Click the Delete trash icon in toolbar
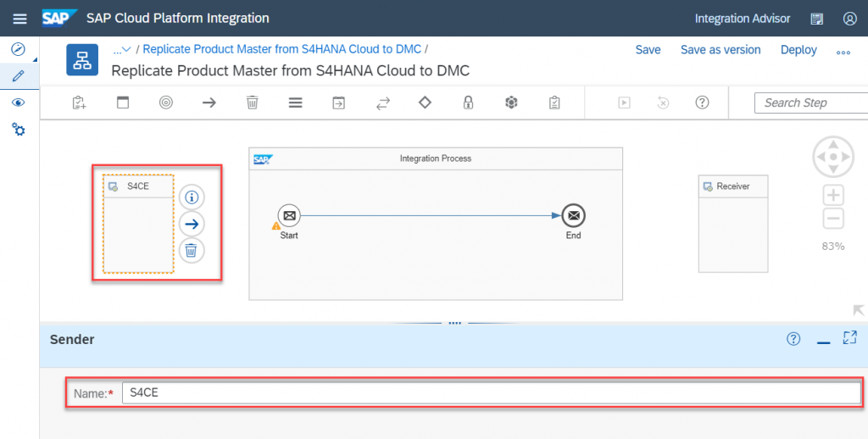Screen dimensions: 868x439 [x=253, y=103]
